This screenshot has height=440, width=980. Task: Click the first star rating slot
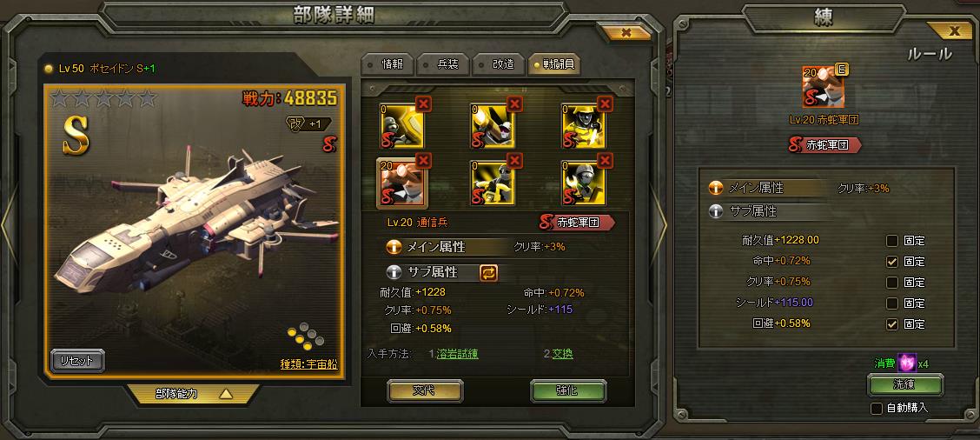point(59,98)
